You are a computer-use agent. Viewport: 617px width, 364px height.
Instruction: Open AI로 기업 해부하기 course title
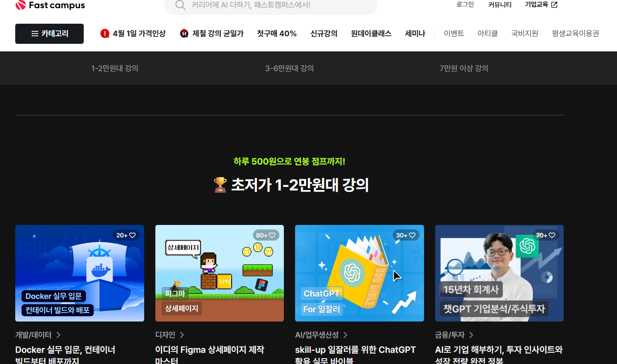coord(499,355)
